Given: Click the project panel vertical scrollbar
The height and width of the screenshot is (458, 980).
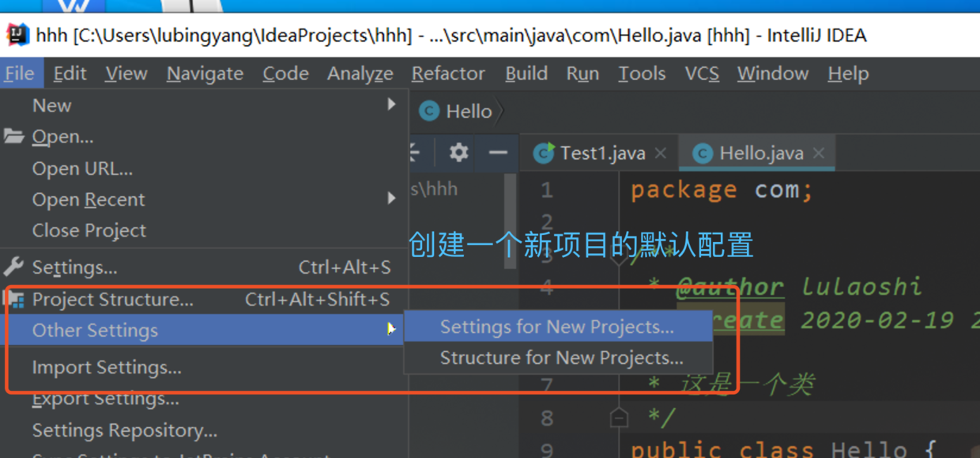Looking at the screenshot, I should (x=511, y=222).
